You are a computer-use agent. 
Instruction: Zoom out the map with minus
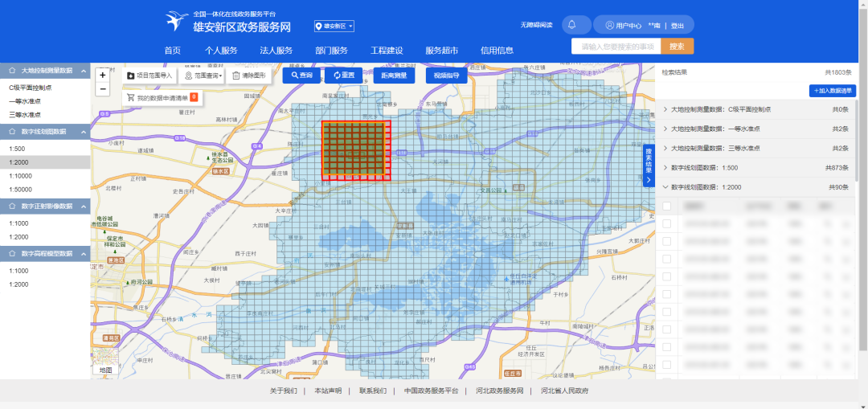pos(102,88)
